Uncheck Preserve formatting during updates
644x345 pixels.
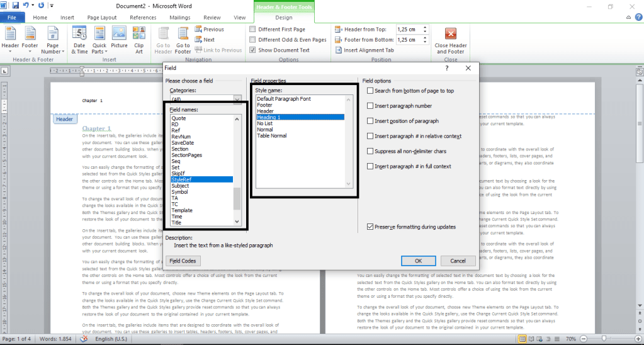(x=371, y=227)
